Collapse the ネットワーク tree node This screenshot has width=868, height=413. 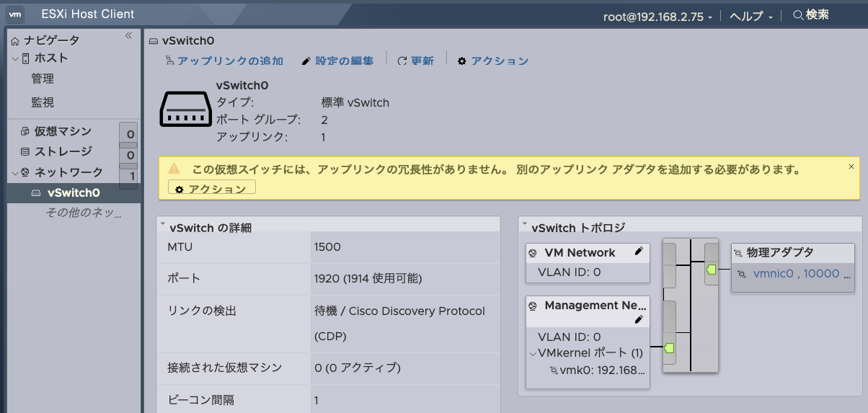(15, 172)
